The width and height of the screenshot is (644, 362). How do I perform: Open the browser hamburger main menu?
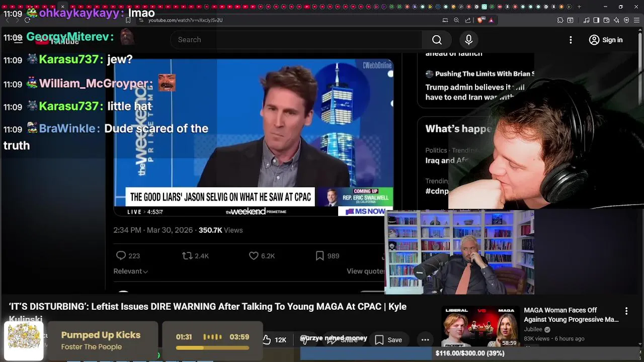[x=636, y=20]
